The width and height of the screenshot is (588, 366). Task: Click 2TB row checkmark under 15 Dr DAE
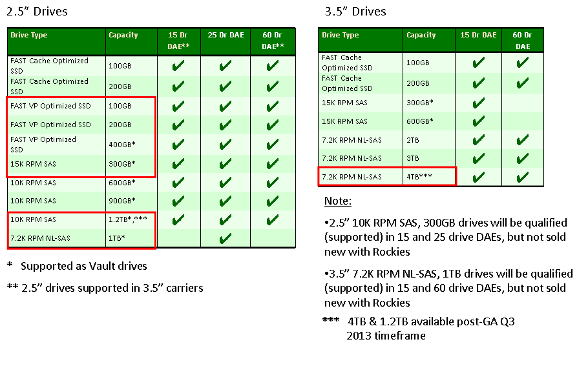click(479, 140)
